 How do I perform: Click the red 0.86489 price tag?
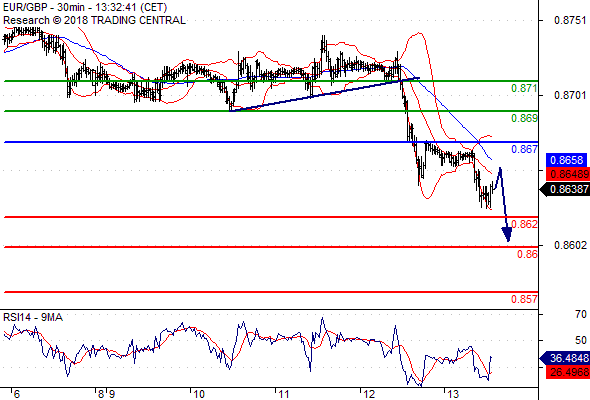tap(567, 174)
